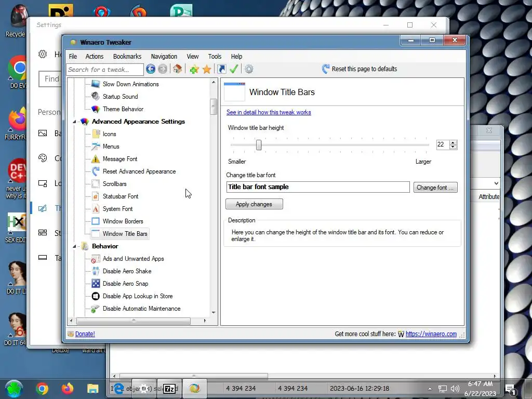The width and height of the screenshot is (532, 399).
Task: Open the notification center icon
Action: [511, 389]
